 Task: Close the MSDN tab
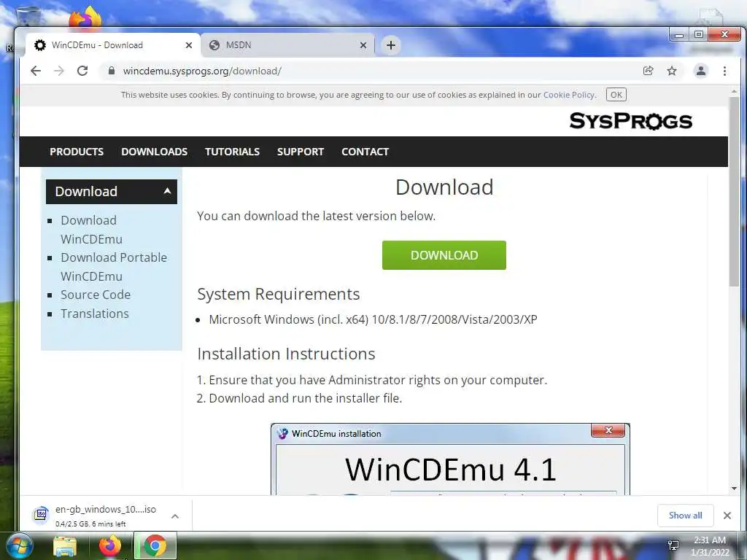(363, 45)
